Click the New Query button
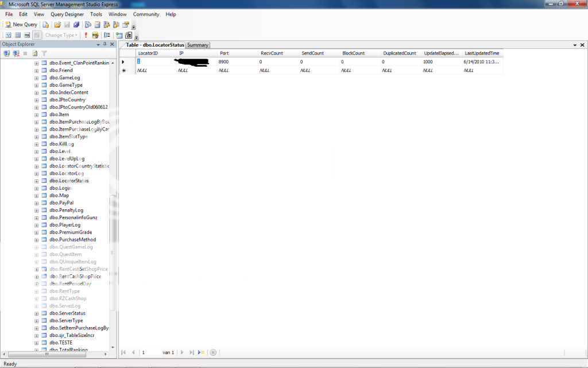This screenshot has width=588, height=368. 21,25
